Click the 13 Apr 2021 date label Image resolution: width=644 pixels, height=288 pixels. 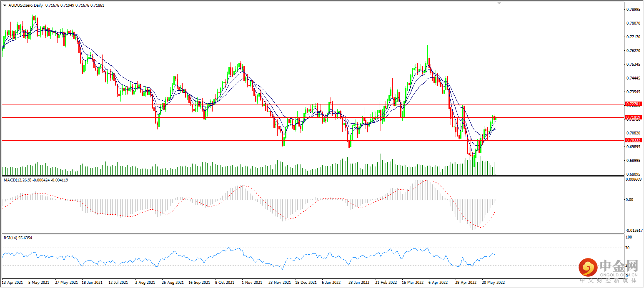[12, 282]
